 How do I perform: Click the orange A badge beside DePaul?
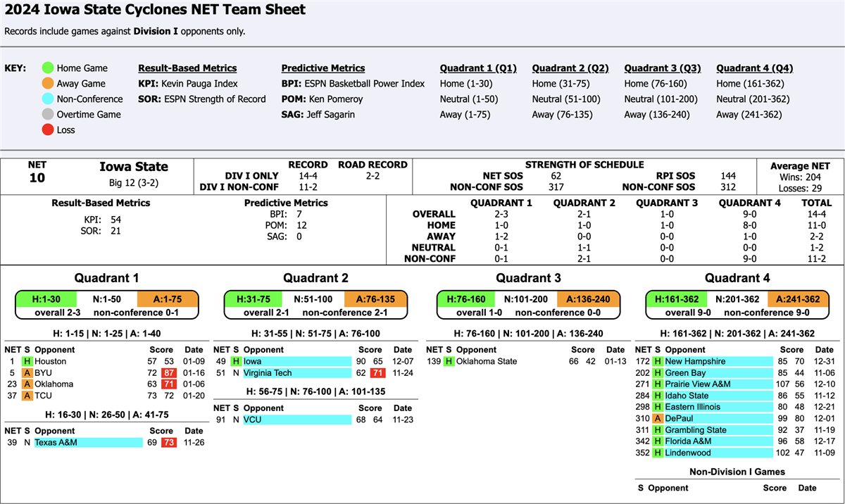pyautogui.click(x=658, y=419)
